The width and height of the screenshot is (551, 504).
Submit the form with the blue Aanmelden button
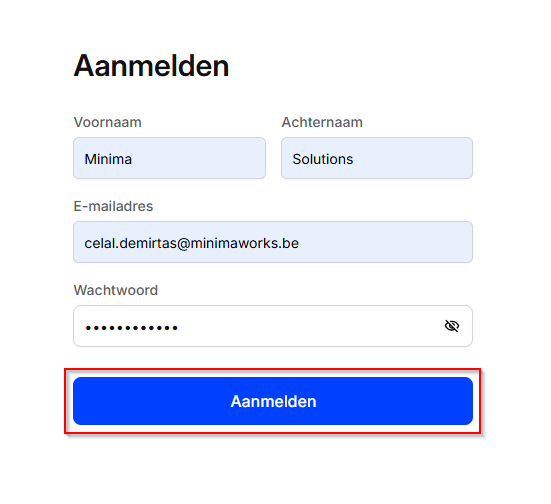273,401
